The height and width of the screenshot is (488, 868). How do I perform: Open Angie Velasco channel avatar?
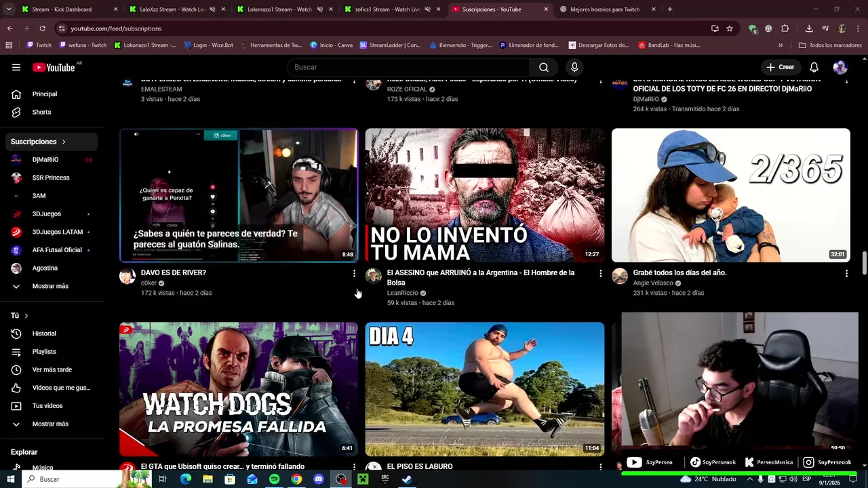tap(620, 276)
